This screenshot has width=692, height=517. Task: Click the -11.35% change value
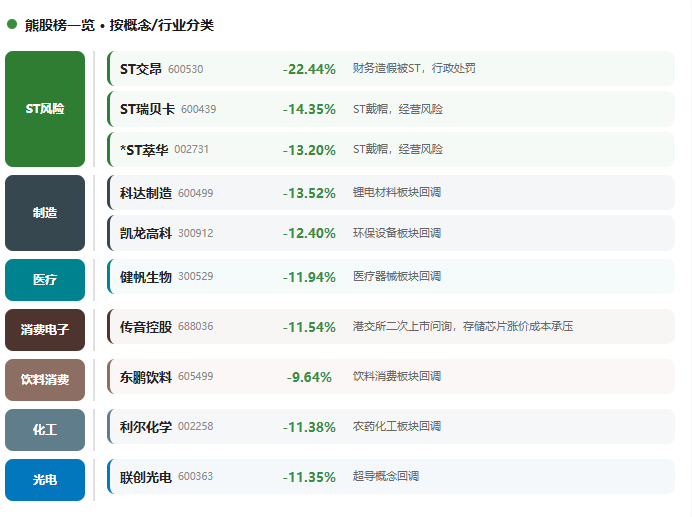coord(309,477)
